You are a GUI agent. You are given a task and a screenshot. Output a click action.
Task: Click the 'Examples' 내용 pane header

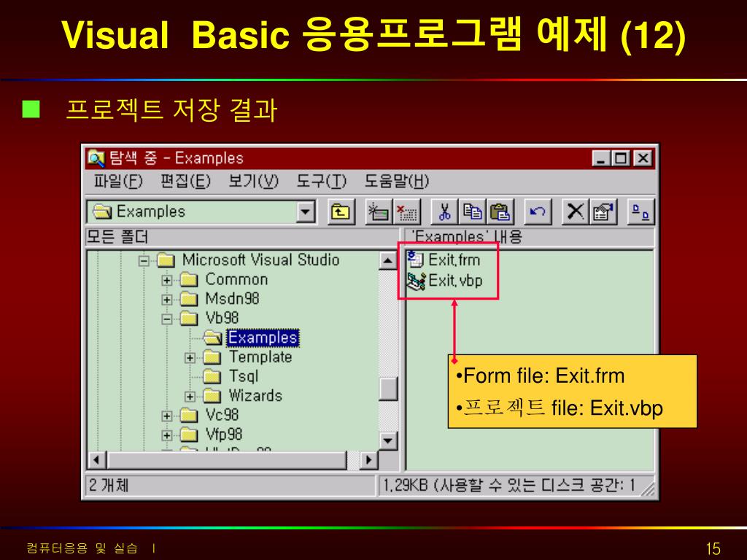tap(530, 237)
